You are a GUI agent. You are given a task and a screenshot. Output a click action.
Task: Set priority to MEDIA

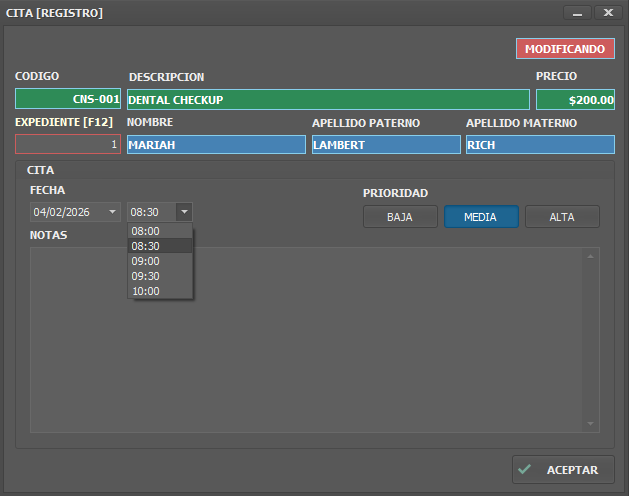[x=481, y=217]
